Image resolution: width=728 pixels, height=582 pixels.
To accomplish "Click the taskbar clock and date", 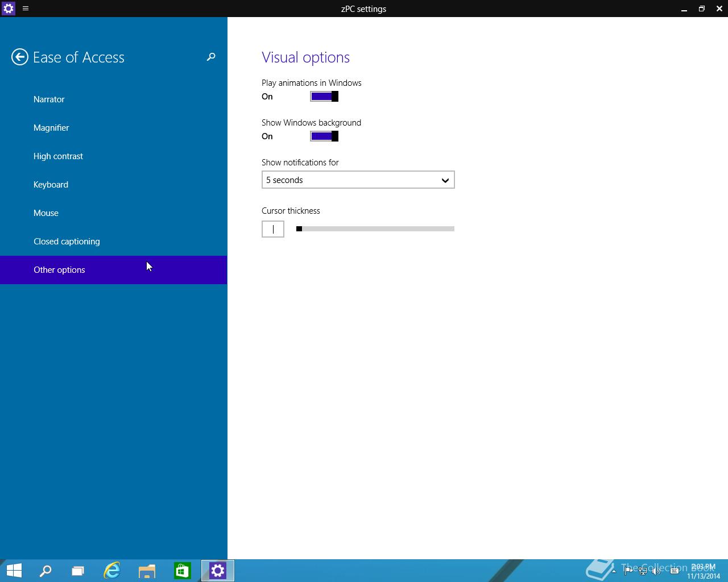I will [704, 571].
